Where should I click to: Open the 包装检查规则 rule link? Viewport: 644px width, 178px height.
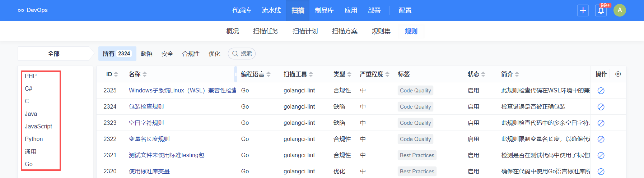[x=146, y=106]
